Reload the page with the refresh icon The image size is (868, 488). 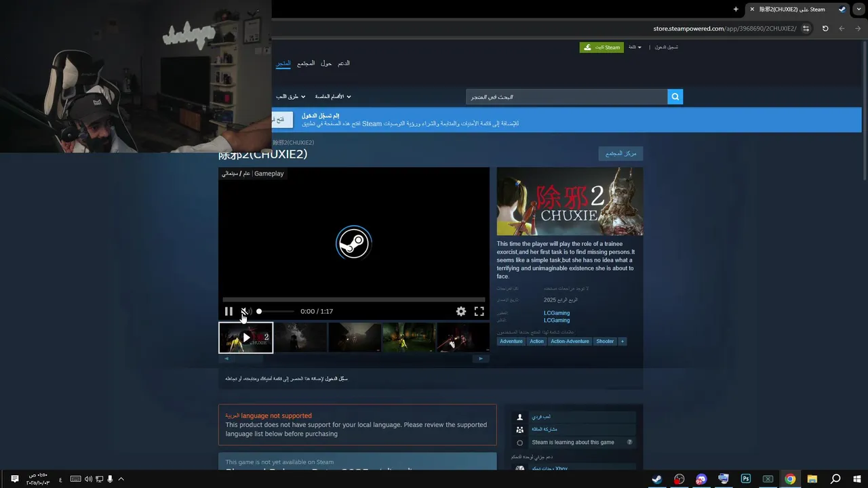(825, 28)
